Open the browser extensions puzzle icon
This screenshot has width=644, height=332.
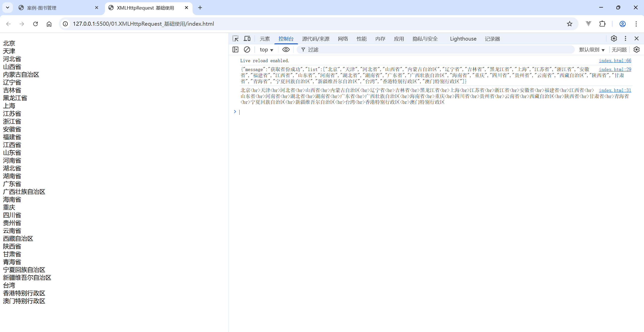coord(602,24)
